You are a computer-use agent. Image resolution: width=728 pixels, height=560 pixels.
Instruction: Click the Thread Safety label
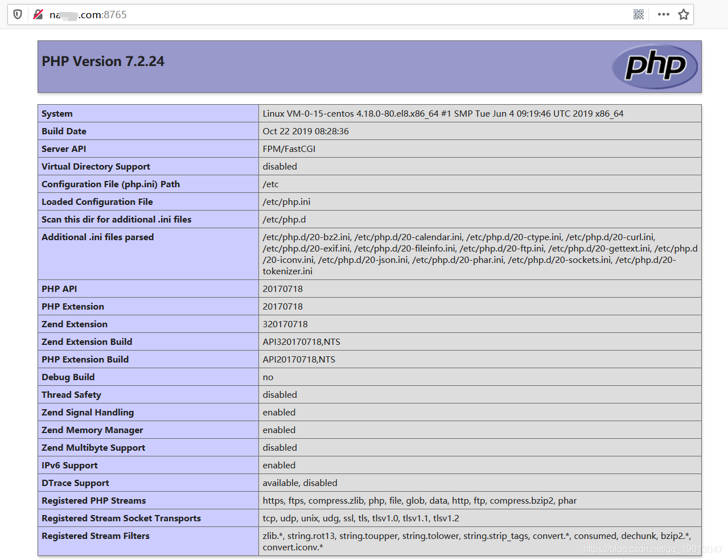[71, 395]
